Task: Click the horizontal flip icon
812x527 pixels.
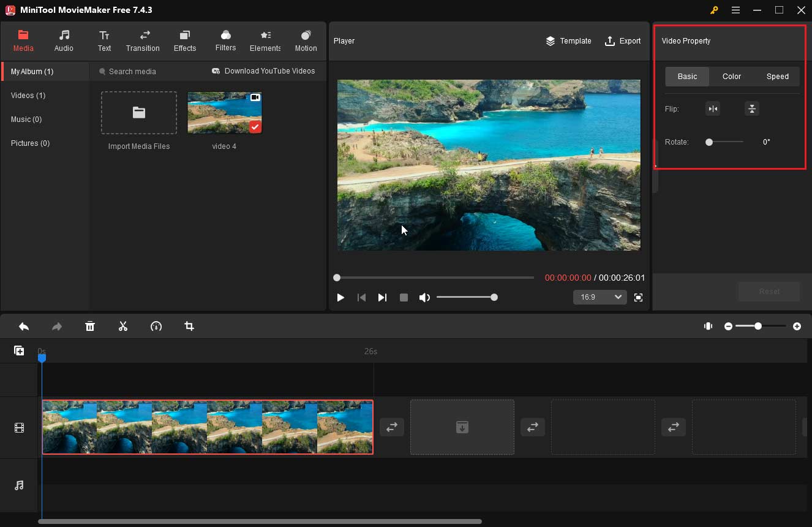Action: (713, 109)
